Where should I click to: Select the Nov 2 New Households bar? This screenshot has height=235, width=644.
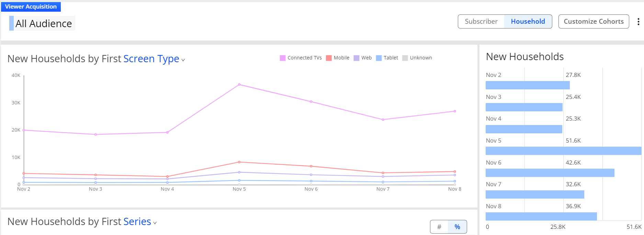528,85
